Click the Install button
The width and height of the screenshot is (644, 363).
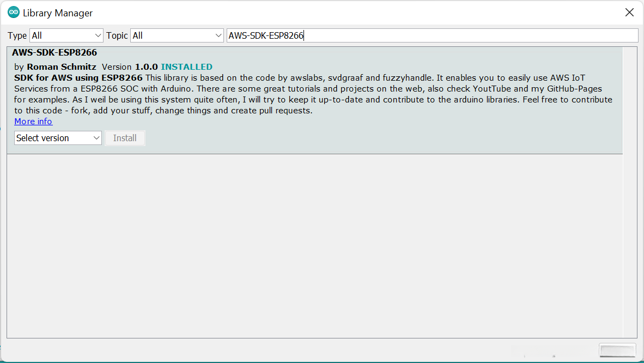pyautogui.click(x=125, y=138)
